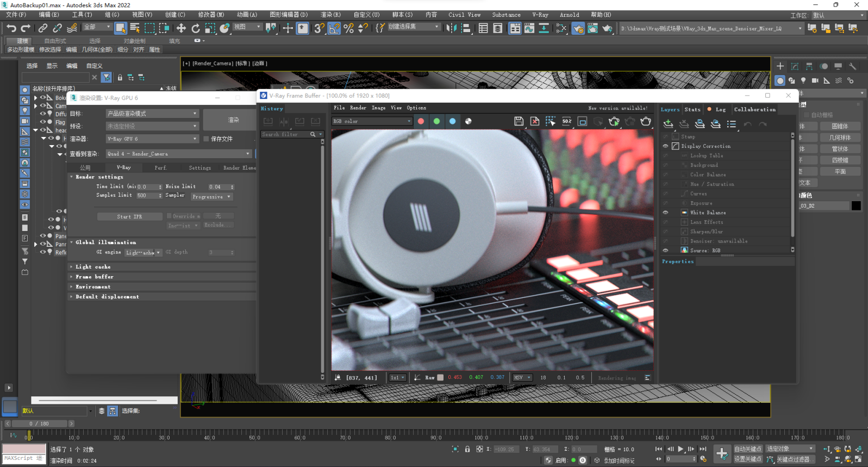Click the Clear image icon in Frame Buffer
Viewport: 868px width, 467px height.
click(x=535, y=121)
